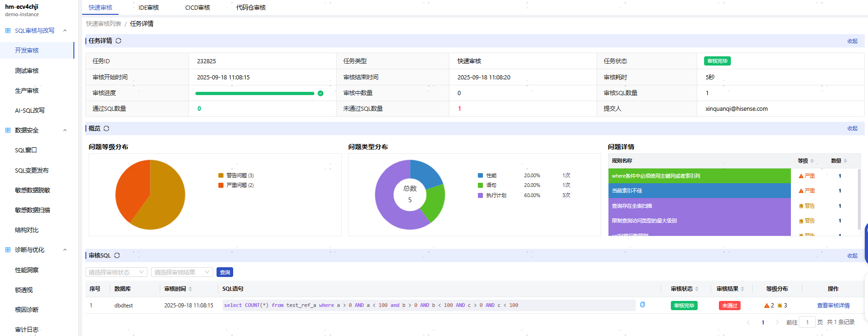The height and width of the screenshot is (336, 868).
Task: Click the refresh icon next to 概览
Action: (106, 128)
